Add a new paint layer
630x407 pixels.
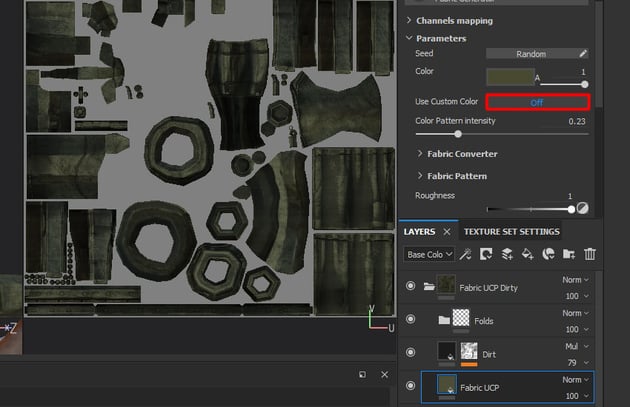click(508, 254)
